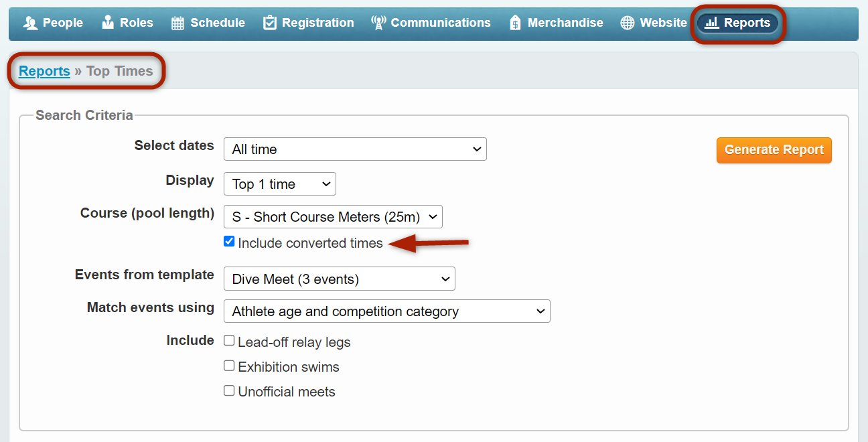Screen dimensions: 868x442
Task: Click the Merchandise price tag icon
Action: coord(515,23)
